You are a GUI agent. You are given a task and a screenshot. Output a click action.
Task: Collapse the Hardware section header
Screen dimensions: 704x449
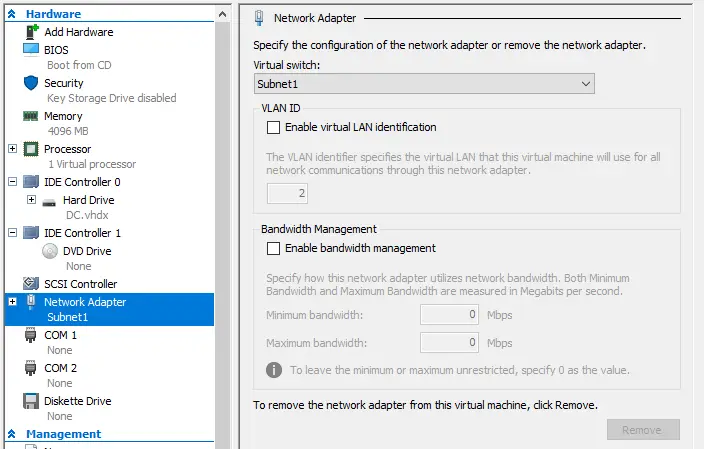(12, 14)
